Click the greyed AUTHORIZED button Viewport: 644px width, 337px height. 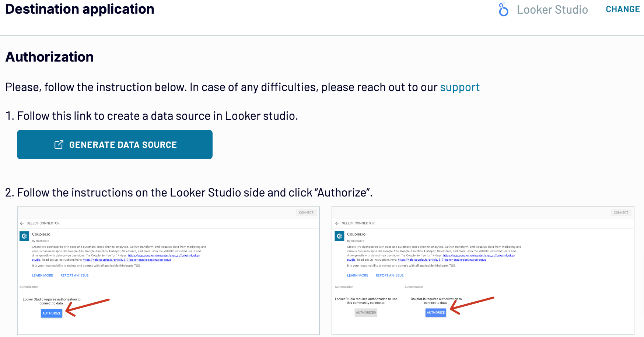click(x=366, y=312)
